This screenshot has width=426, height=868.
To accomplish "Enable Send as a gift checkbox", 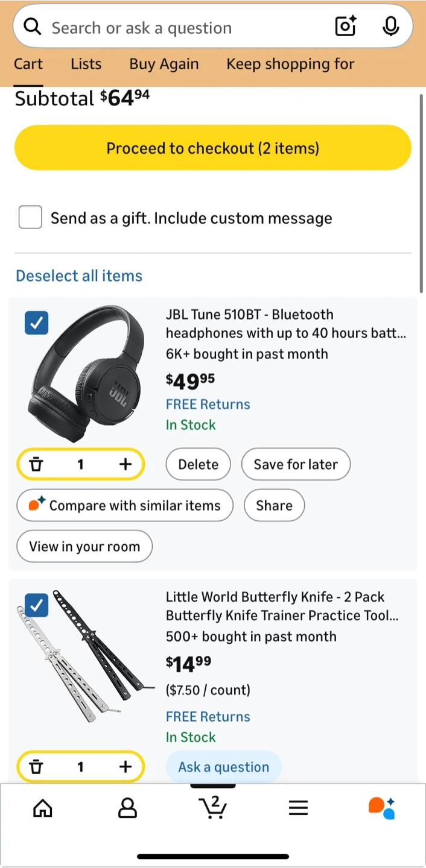I will [30, 218].
